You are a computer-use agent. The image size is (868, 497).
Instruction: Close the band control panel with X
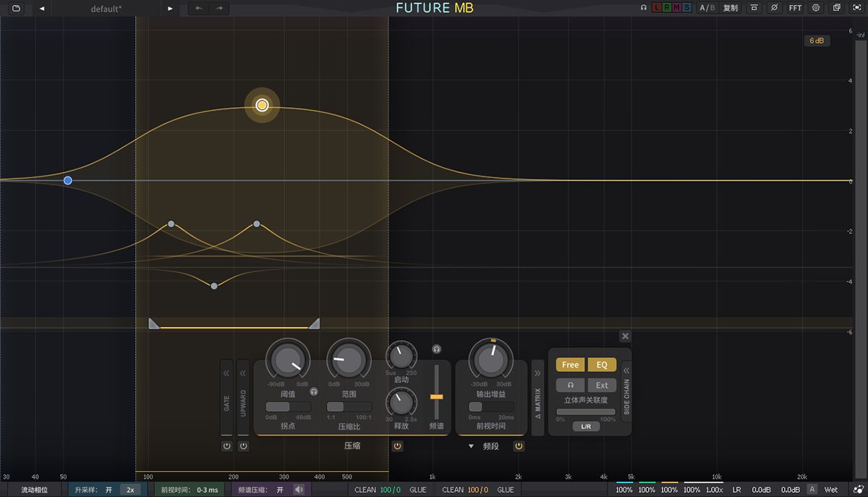[626, 336]
